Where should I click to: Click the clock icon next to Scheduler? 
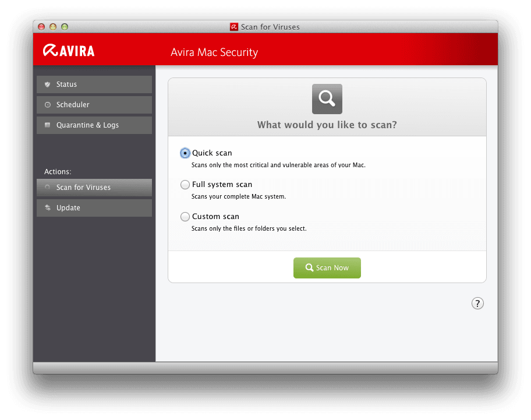click(x=48, y=105)
